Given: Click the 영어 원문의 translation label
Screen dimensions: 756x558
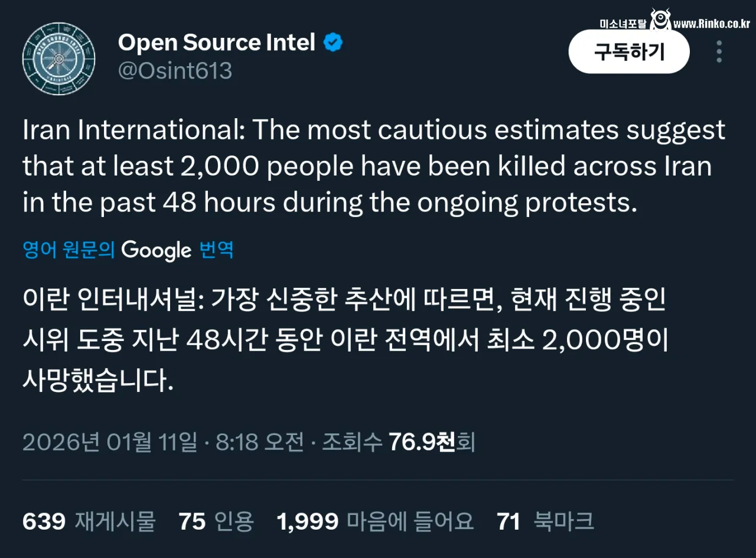Looking at the screenshot, I should point(68,250).
